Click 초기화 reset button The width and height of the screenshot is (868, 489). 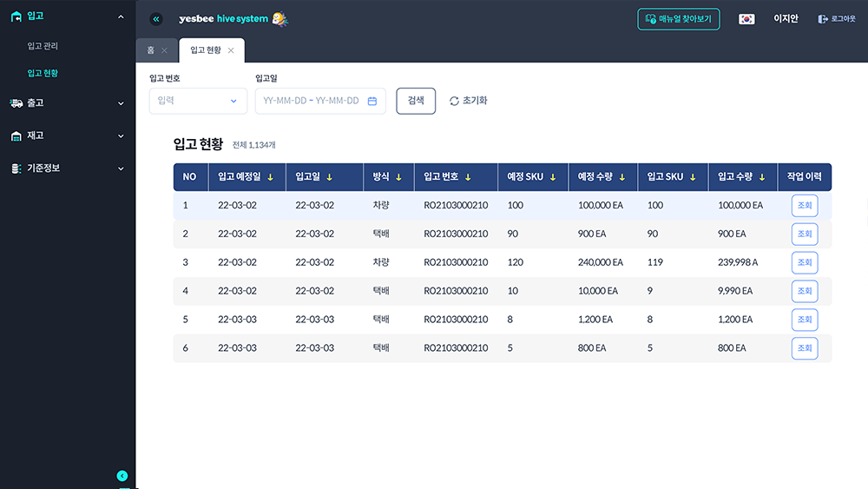tap(469, 101)
